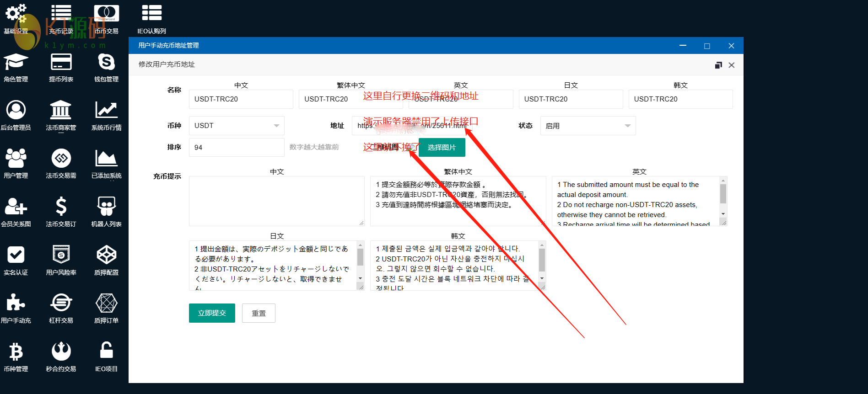
Task: Focus the 日文 名称 input field
Action: coord(571,99)
